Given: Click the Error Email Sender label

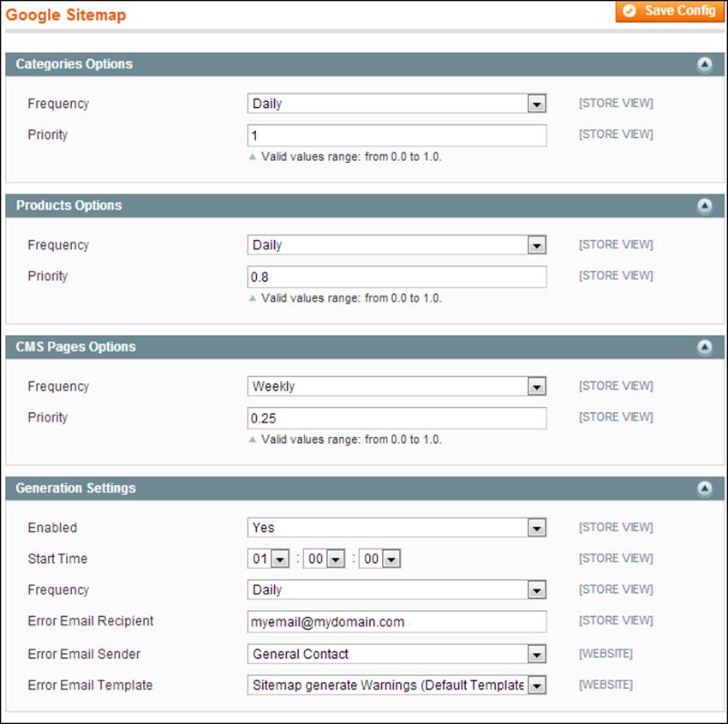Looking at the screenshot, I should tap(84, 654).
